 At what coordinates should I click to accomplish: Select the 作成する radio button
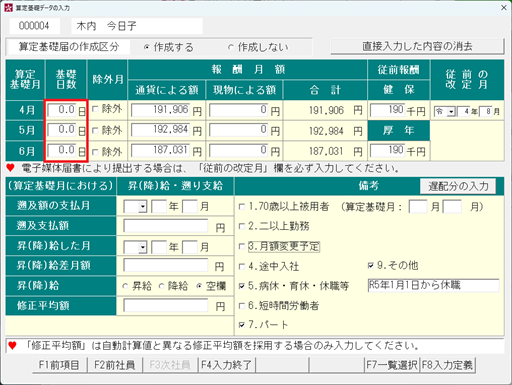(x=146, y=47)
